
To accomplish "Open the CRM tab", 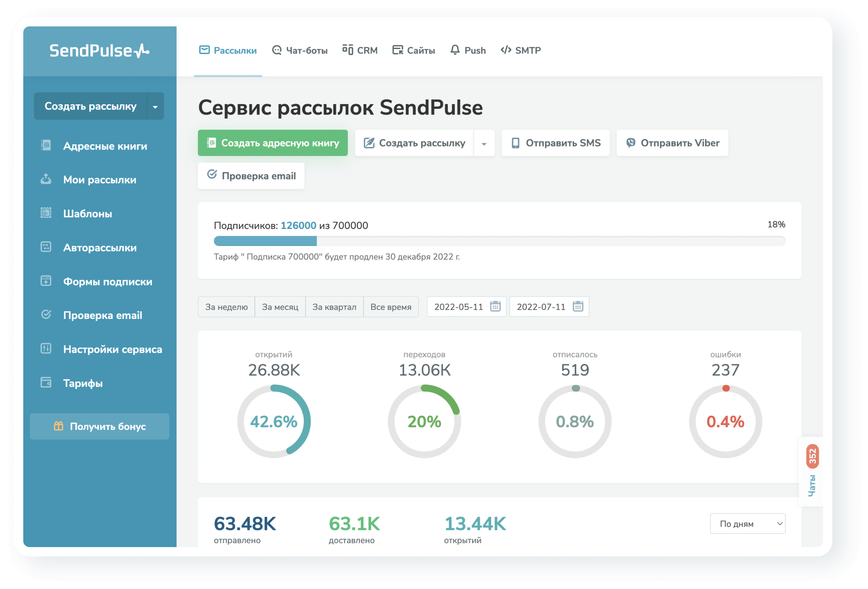I will (x=360, y=50).
